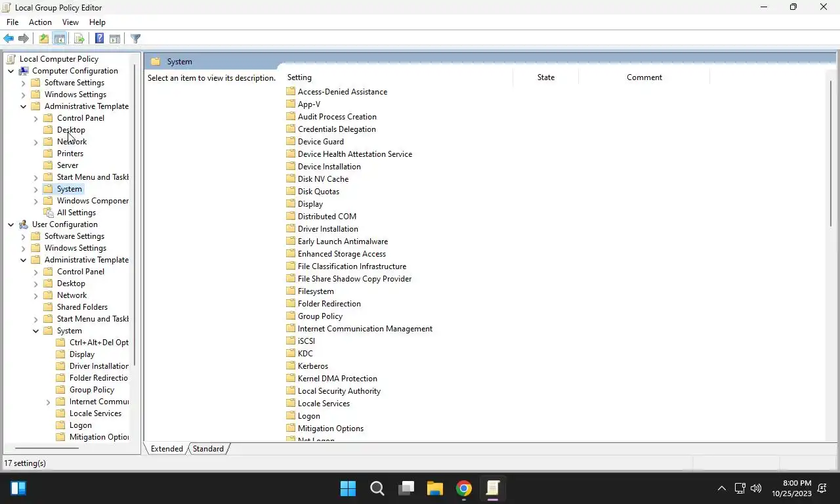Click the folder icon next to iSCSI

coord(291,341)
